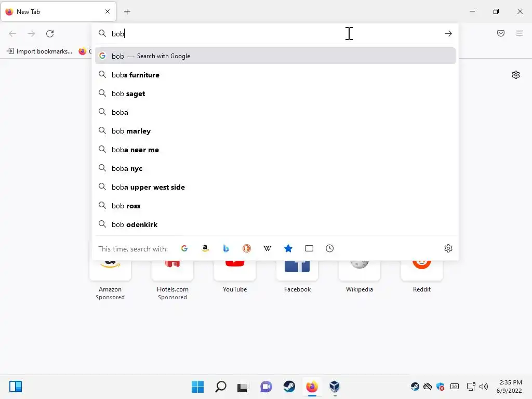Screen dimensions: 532x399
Task: Open Steam from the taskbar
Action: click(289, 387)
